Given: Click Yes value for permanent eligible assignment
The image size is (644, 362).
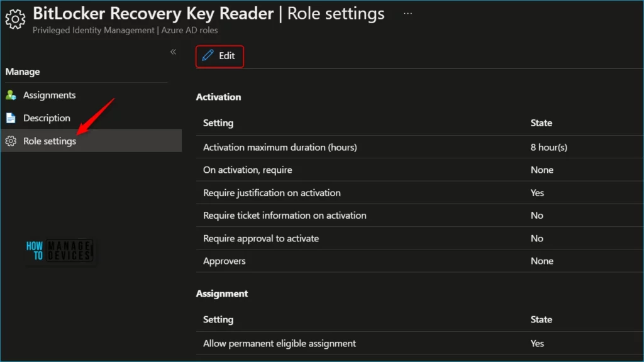Looking at the screenshot, I should [537, 343].
